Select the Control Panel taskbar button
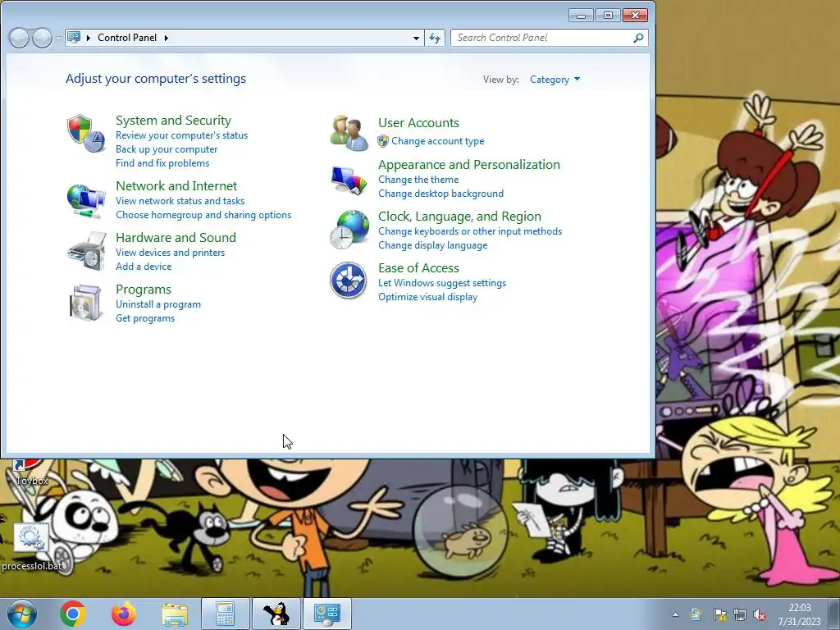The image size is (840, 630). coord(327,614)
